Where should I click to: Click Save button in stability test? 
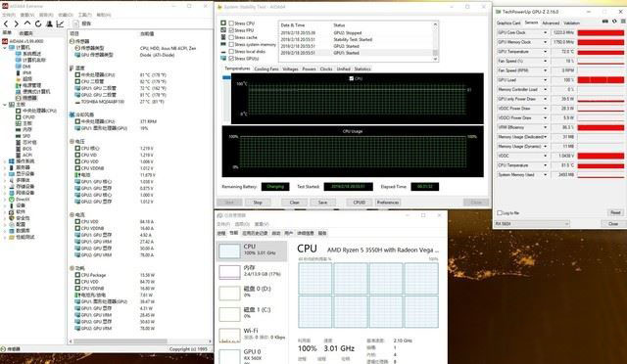322,203
